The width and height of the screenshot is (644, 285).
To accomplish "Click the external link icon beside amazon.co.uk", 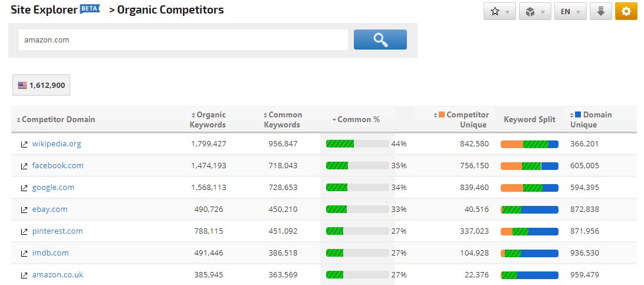I will tap(24, 275).
